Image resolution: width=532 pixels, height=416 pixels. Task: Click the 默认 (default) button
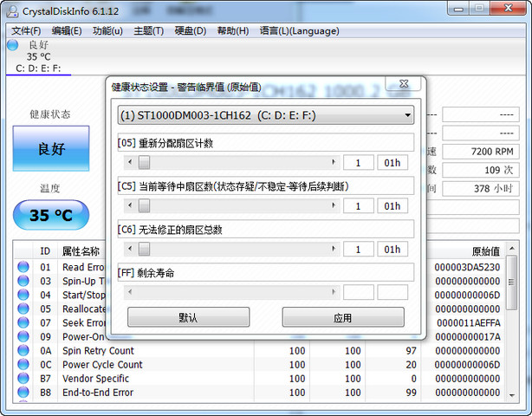[188, 317]
